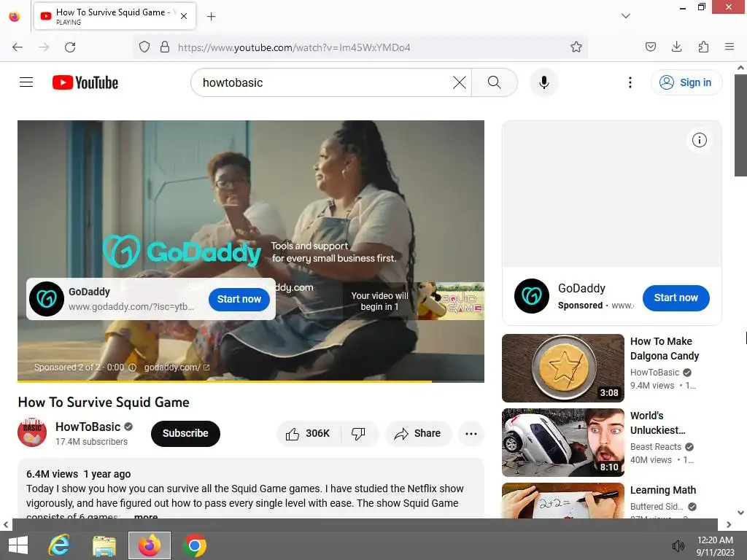This screenshot has height=560, width=747.
Task: Click the padlock site info icon
Action: [x=165, y=47]
